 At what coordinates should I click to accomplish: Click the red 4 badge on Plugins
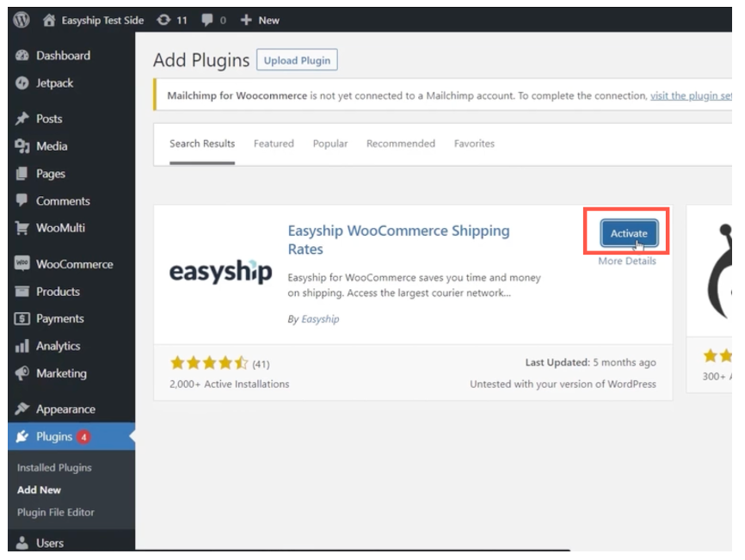coord(83,436)
